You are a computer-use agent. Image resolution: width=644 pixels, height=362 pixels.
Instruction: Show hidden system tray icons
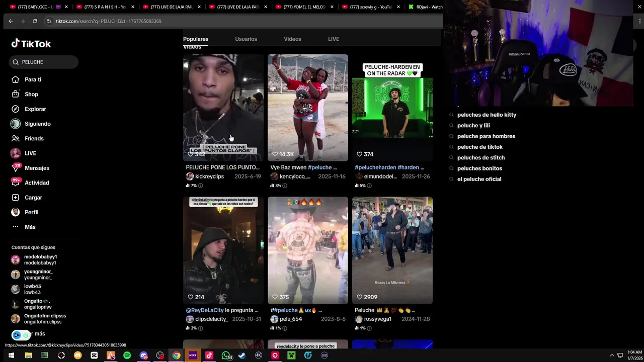point(612,355)
